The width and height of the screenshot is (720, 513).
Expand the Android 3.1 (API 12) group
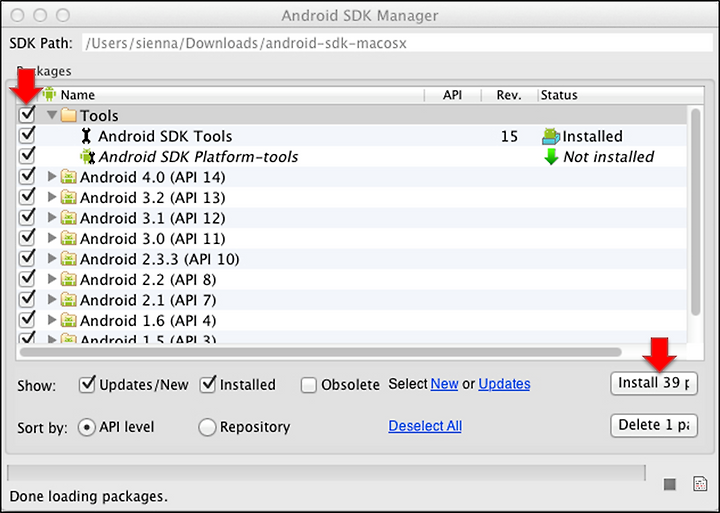tap(52, 217)
